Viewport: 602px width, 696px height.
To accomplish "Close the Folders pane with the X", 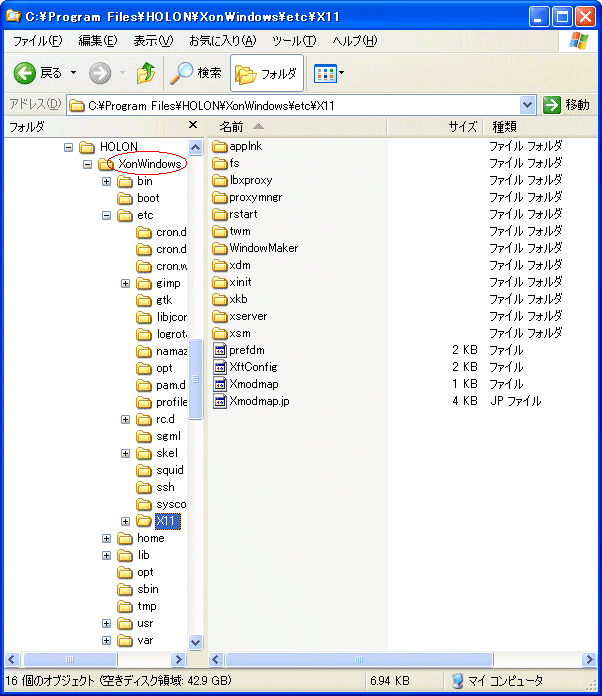I will point(193,125).
